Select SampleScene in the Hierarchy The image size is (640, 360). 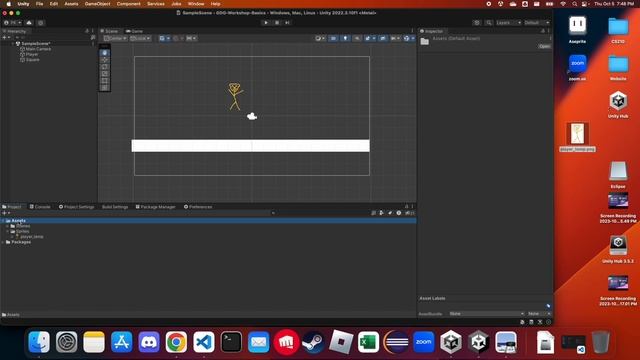click(x=36, y=44)
